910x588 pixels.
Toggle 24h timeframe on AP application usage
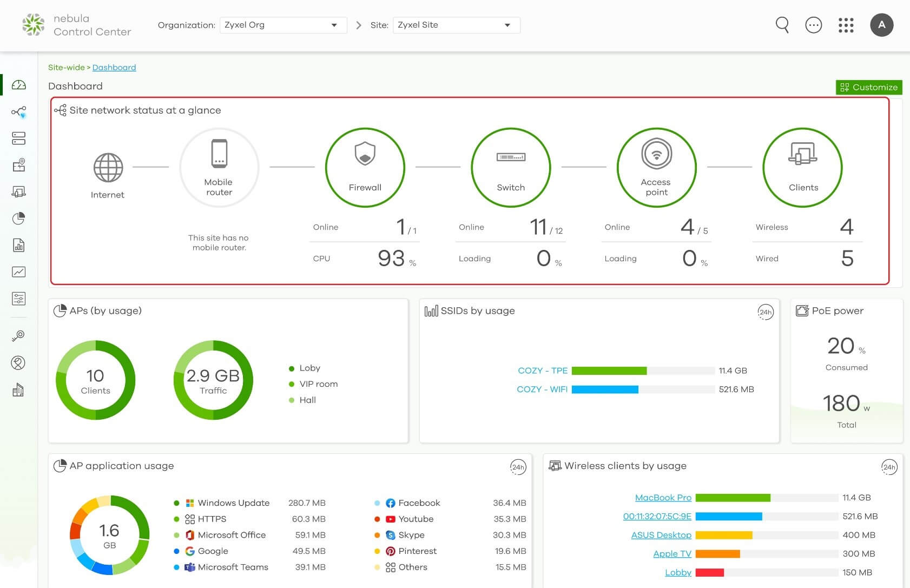click(518, 467)
